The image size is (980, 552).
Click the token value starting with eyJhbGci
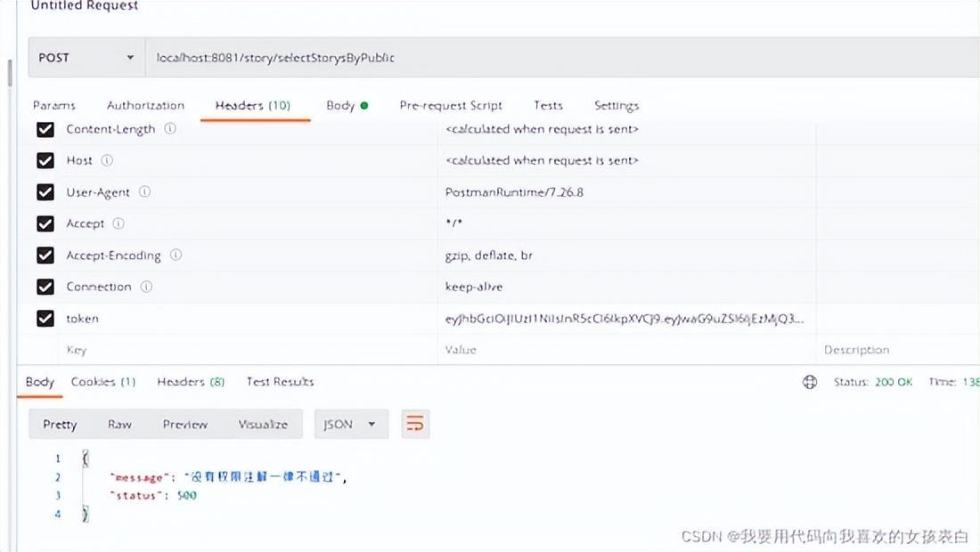pyautogui.click(x=625, y=319)
